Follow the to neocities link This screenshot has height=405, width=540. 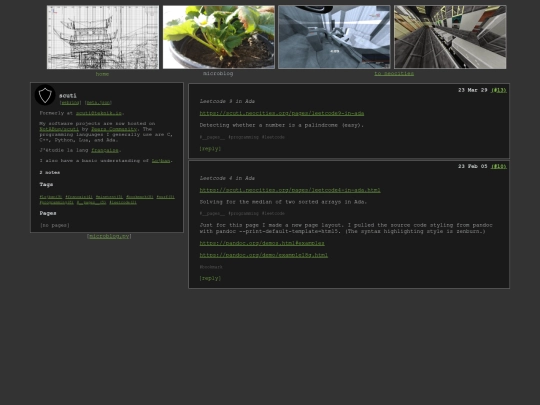coord(394,73)
